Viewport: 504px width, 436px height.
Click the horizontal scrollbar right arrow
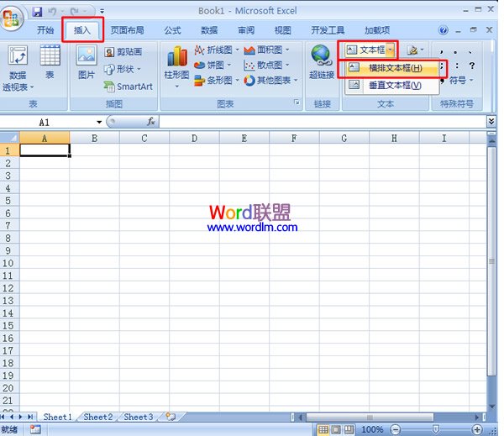tap(477, 418)
